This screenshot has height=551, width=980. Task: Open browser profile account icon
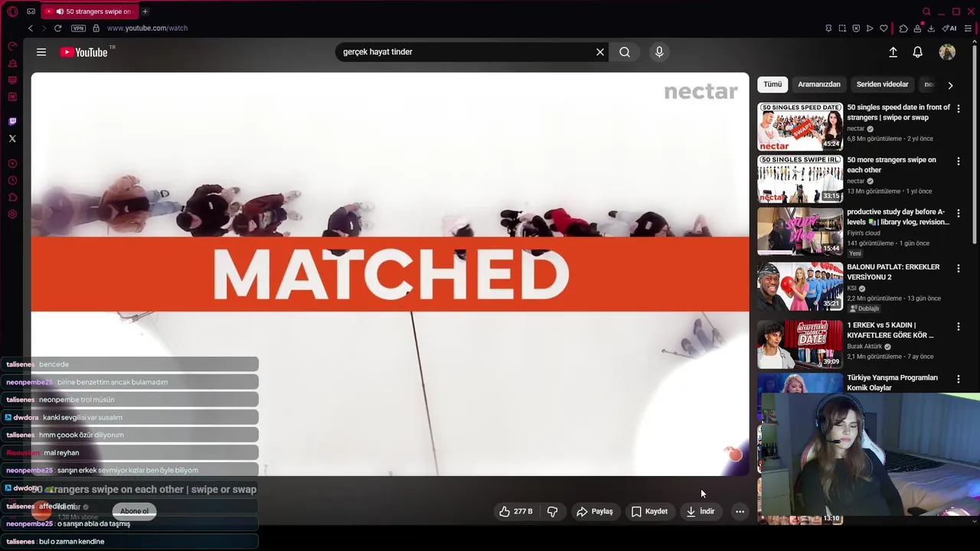917,28
